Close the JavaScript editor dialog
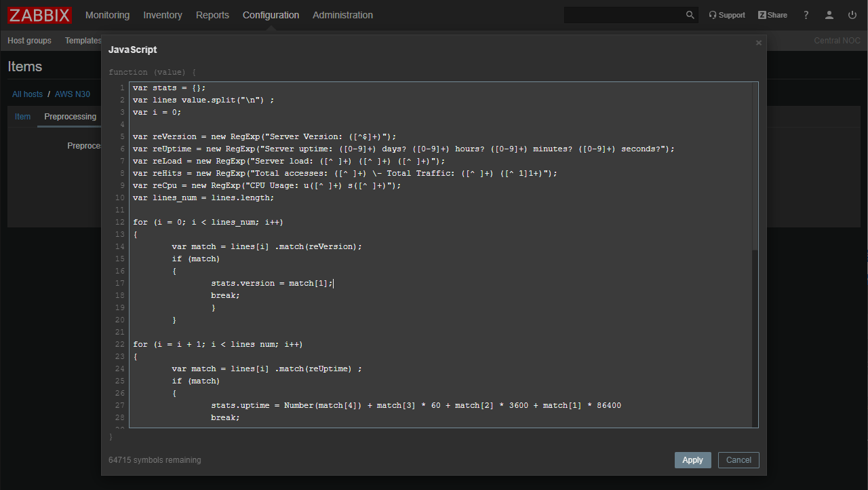Screen dimensions: 868x490 759,42
